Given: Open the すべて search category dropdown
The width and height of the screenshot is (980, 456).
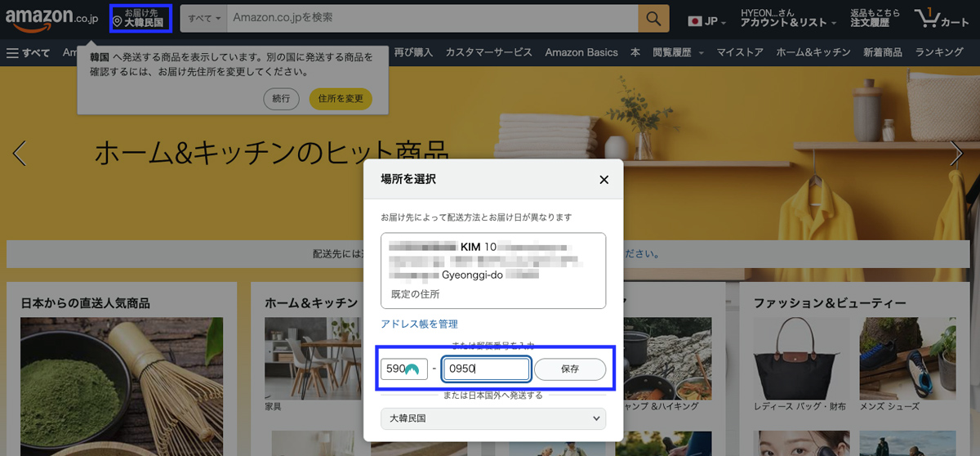Looking at the screenshot, I should pos(204,18).
